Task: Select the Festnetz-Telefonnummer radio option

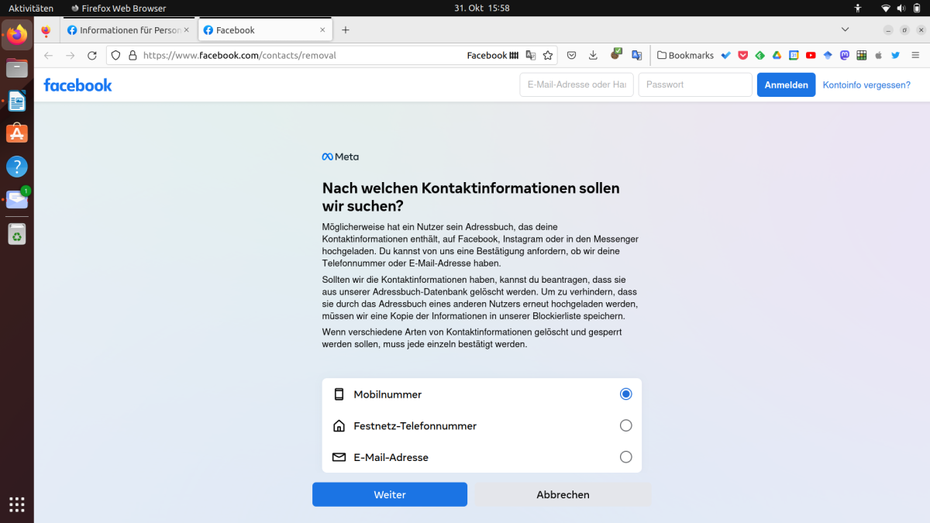Action: pos(626,426)
